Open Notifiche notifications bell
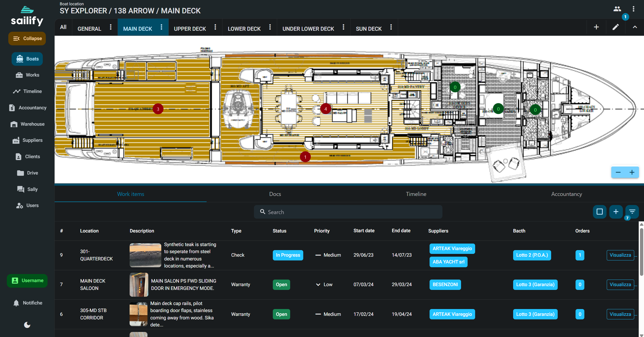 pyautogui.click(x=27, y=303)
